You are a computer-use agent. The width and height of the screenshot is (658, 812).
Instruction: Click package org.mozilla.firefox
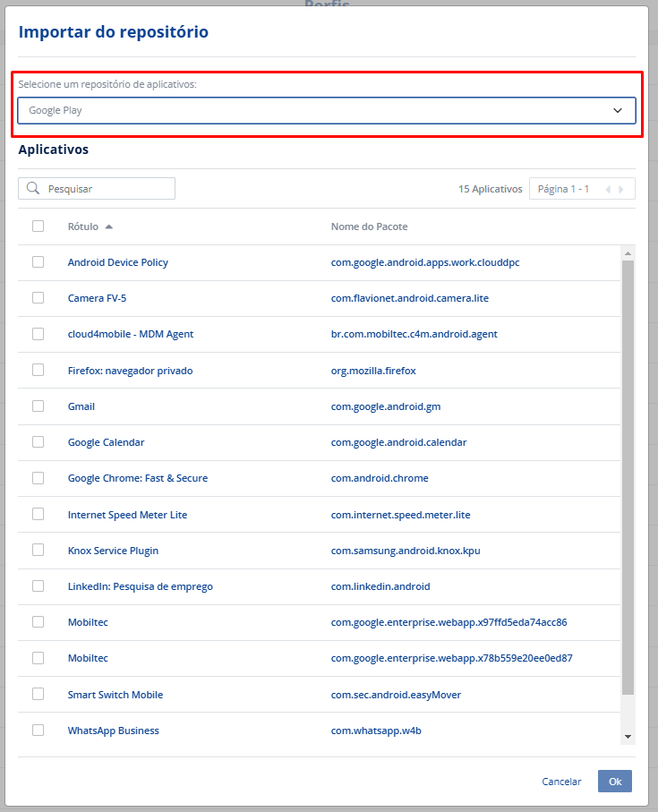[x=373, y=371]
